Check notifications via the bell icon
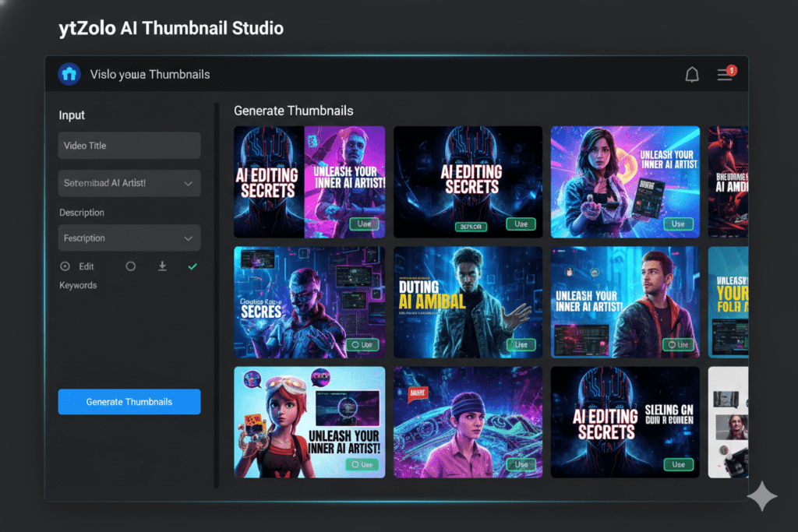Image resolution: width=798 pixels, height=532 pixels. [x=691, y=73]
